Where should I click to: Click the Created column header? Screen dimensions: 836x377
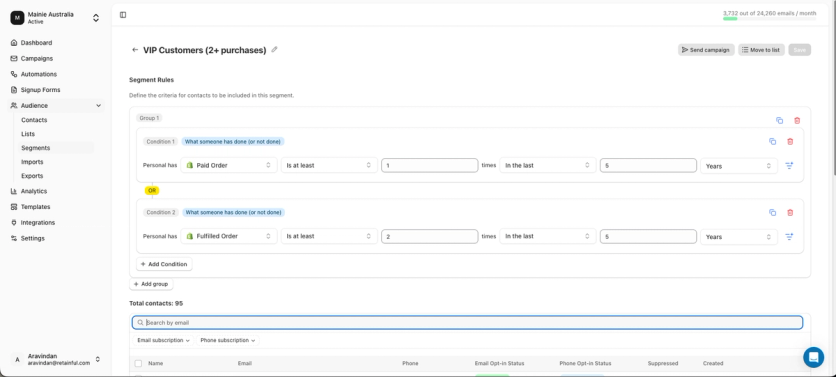pyautogui.click(x=713, y=363)
